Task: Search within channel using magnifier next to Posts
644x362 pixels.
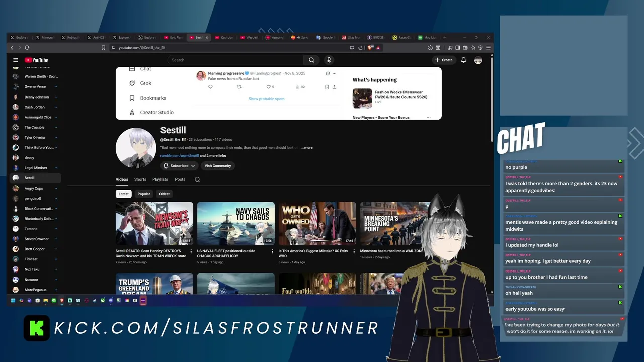Action: (197, 179)
